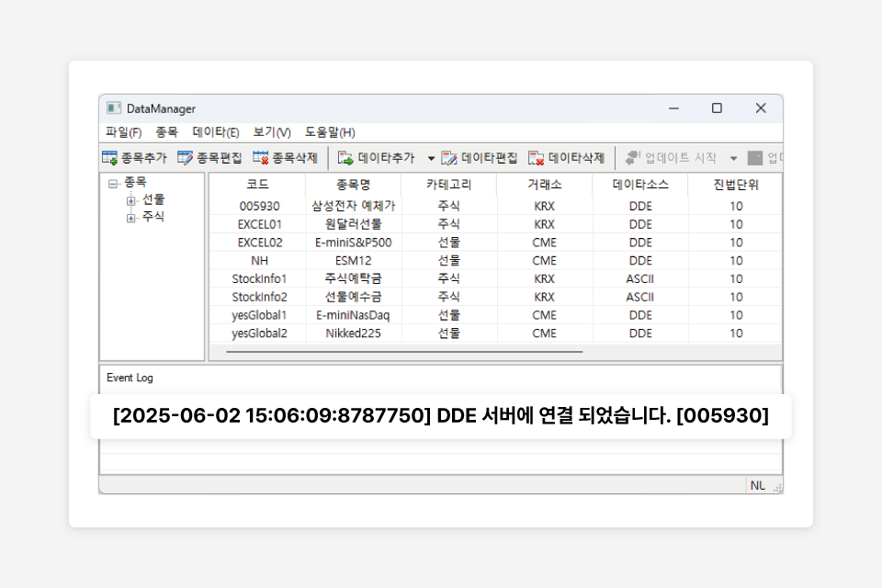The height and width of the screenshot is (588, 882).
Task: Expand the 선물 tree node
Action: (131, 200)
